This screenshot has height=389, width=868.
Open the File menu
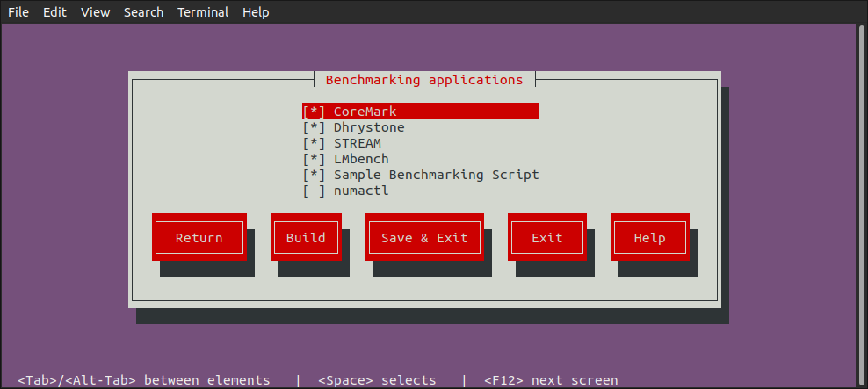(x=18, y=12)
